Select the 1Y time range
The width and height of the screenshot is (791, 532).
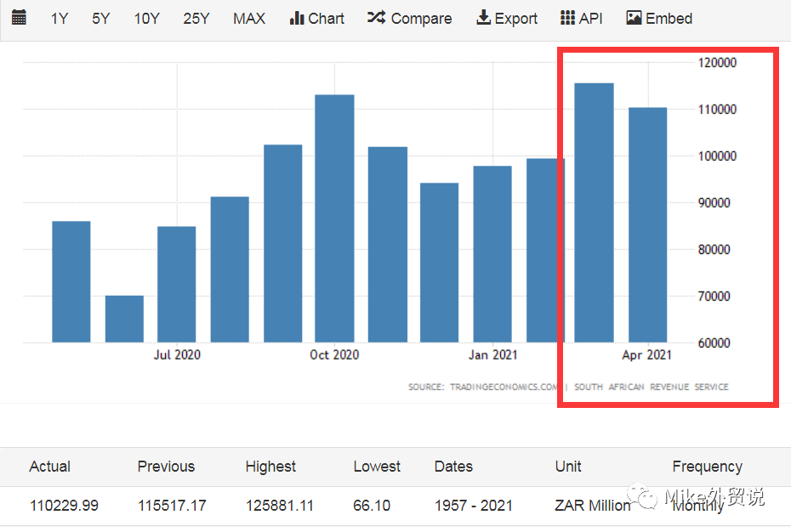pyautogui.click(x=59, y=19)
